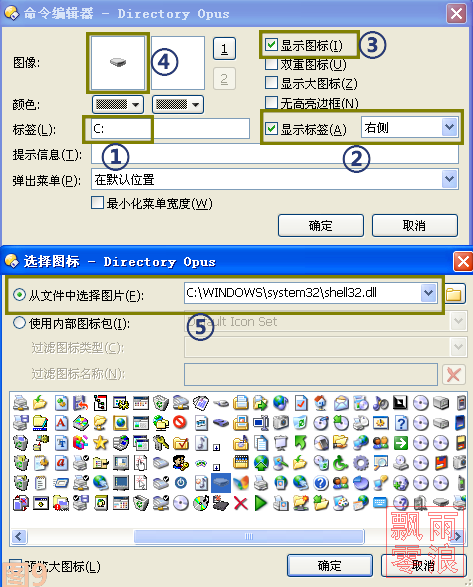Select the blue T font document icon
The height and width of the screenshot is (587, 473).
61,443
